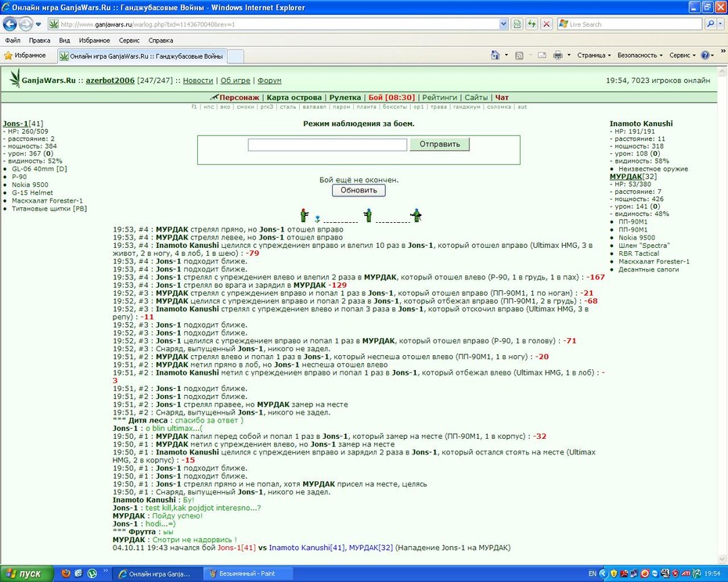Image resolution: width=728 pixels, height=582 pixels.
Task: Open the Об игре link
Action: pos(235,81)
